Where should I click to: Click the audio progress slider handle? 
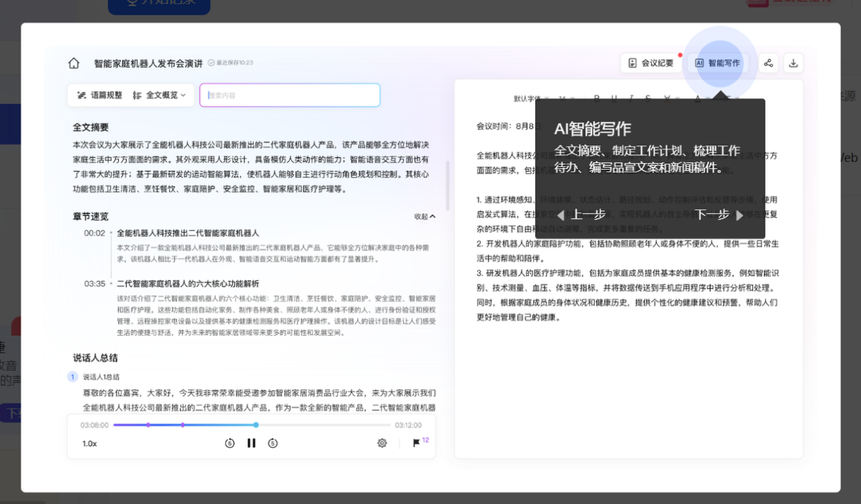pos(256,425)
